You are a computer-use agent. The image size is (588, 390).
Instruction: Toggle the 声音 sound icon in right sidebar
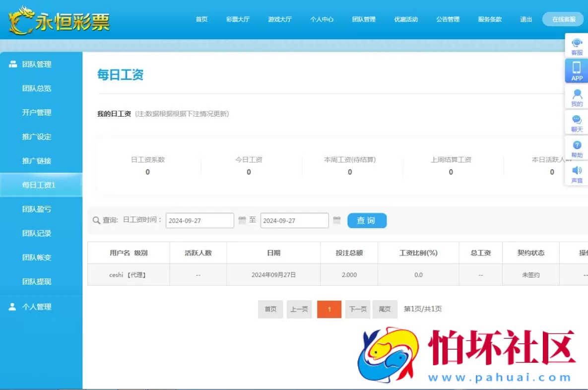[x=576, y=175]
